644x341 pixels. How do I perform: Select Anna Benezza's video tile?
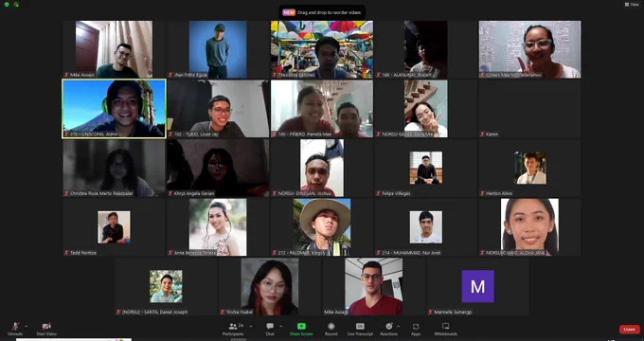218,226
